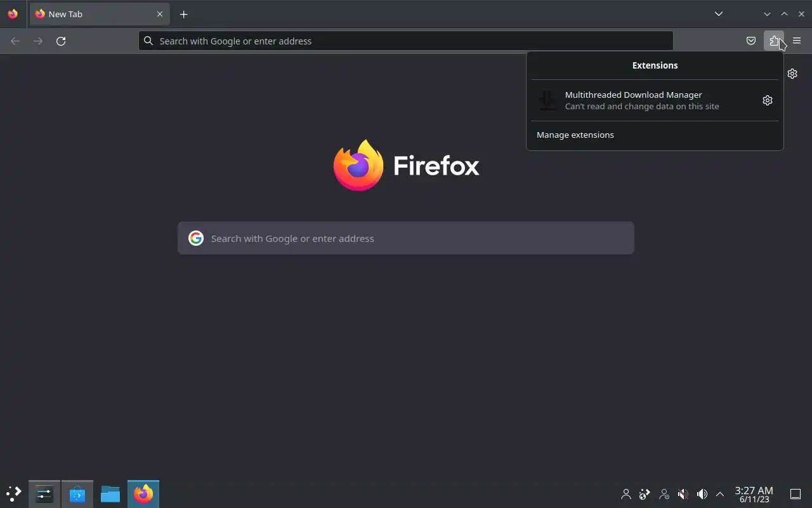The width and height of the screenshot is (812, 508).
Task: Click the Firefox View pinned icon
Action: point(13,14)
